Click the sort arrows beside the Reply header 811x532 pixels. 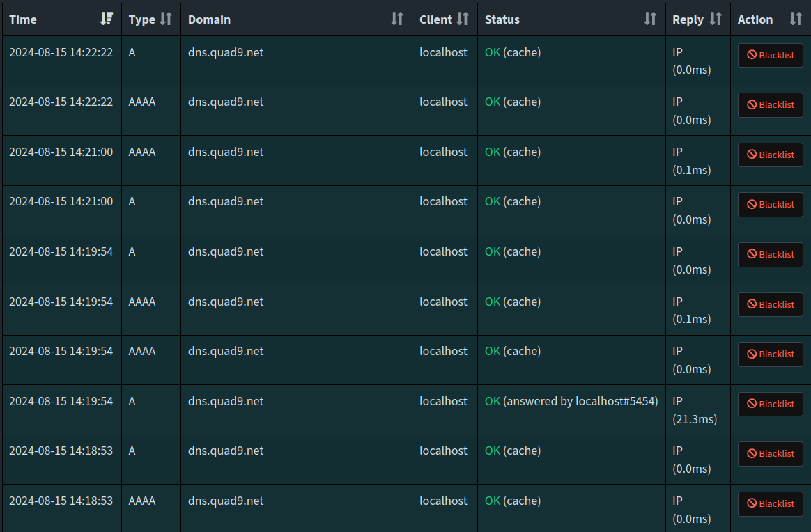(716, 19)
